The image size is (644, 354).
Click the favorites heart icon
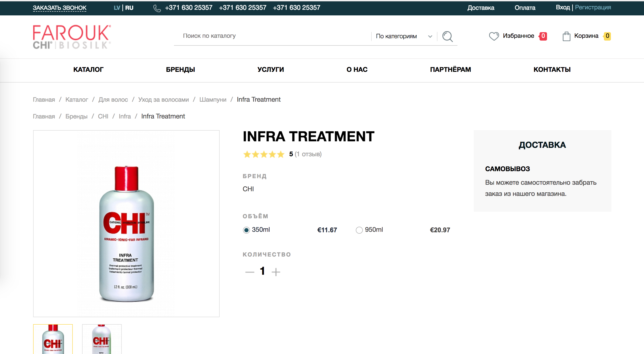pos(494,36)
